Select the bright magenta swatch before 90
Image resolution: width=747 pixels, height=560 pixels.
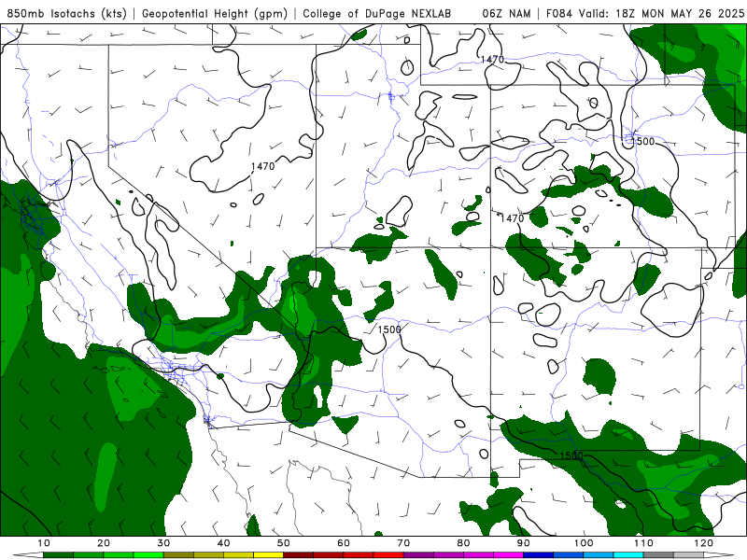pyautogui.click(x=508, y=555)
